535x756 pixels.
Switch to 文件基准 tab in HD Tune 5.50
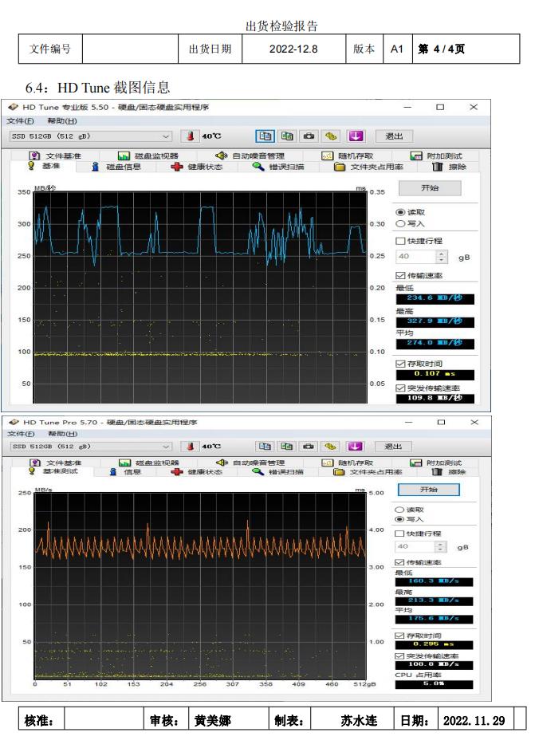[x=56, y=156]
